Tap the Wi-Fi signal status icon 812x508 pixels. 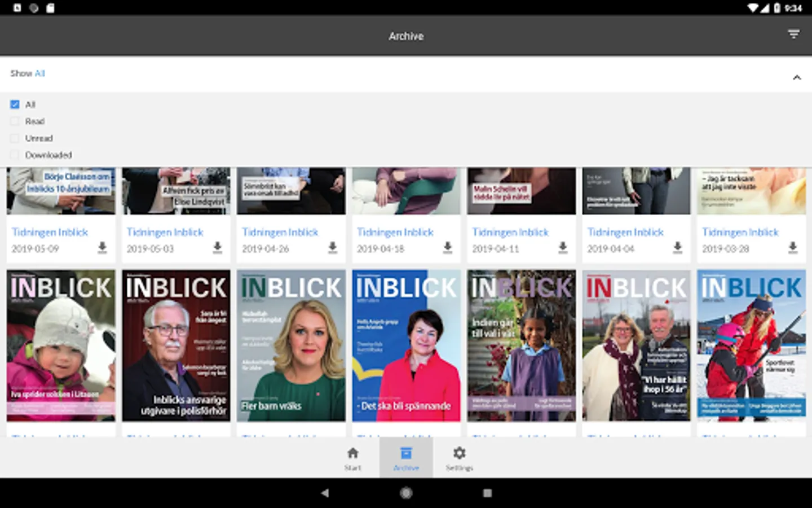coord(753,8)
